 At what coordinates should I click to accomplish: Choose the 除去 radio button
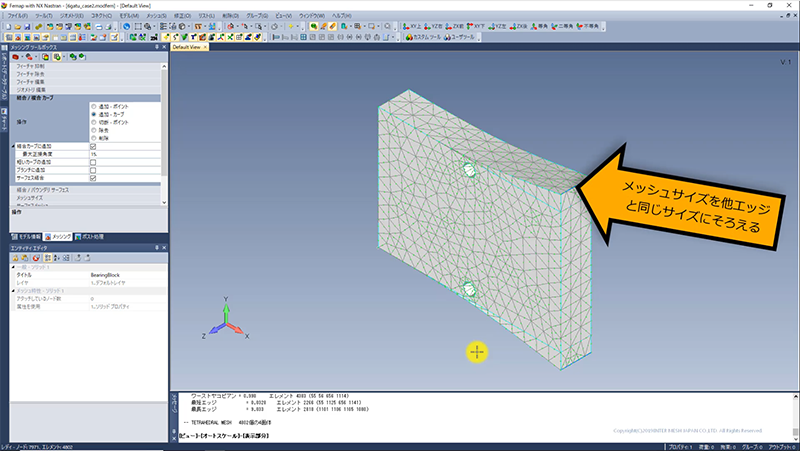coord(93,130)
